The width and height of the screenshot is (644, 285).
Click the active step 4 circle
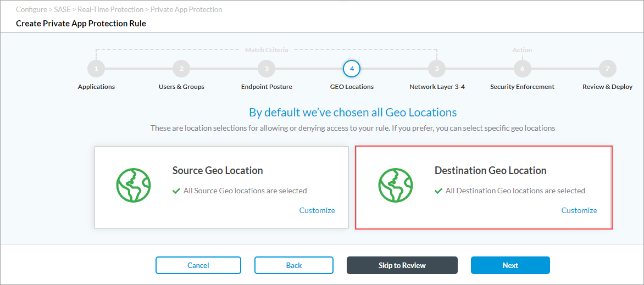[352, 69]
